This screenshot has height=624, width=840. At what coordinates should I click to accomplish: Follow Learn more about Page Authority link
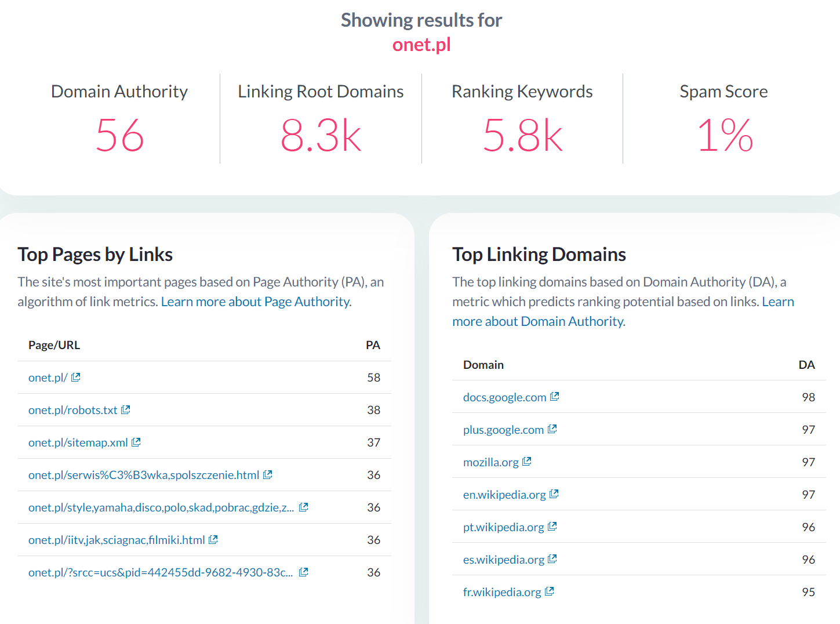tap(256, 302)
